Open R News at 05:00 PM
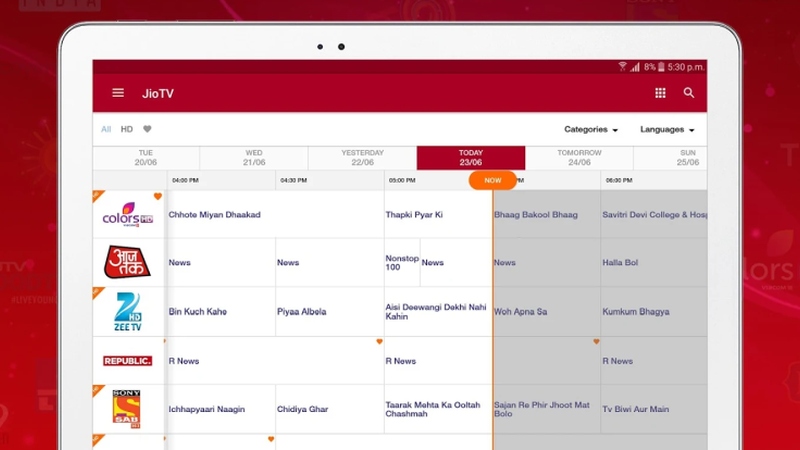 tap(438, 361)
